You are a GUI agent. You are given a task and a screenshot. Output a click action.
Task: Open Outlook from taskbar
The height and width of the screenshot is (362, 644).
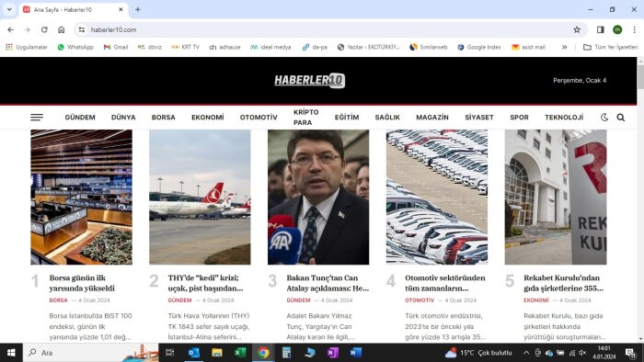click(x=193, y=353)
